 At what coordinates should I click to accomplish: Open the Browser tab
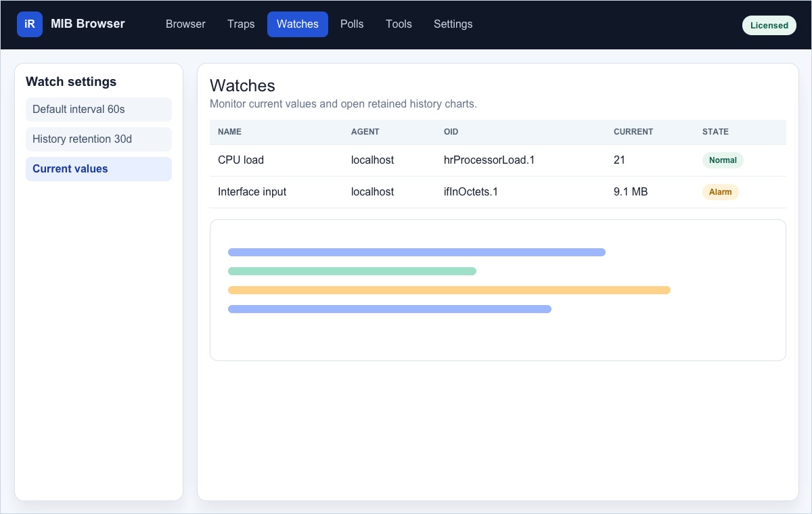click(185, 24)
